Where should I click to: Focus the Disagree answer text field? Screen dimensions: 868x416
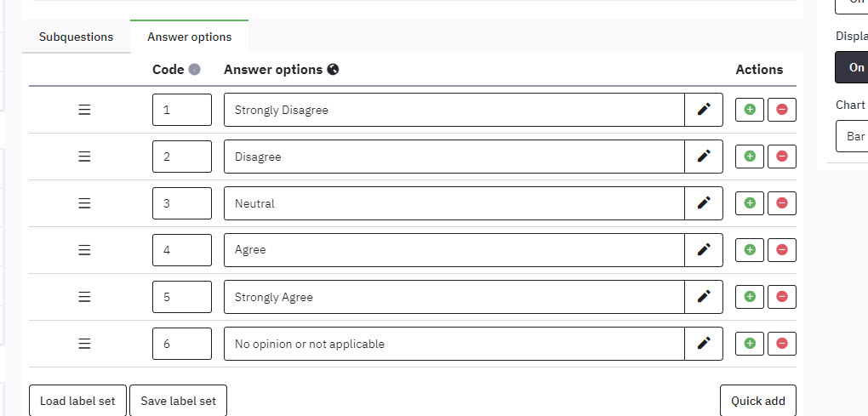tap(454, 157)
